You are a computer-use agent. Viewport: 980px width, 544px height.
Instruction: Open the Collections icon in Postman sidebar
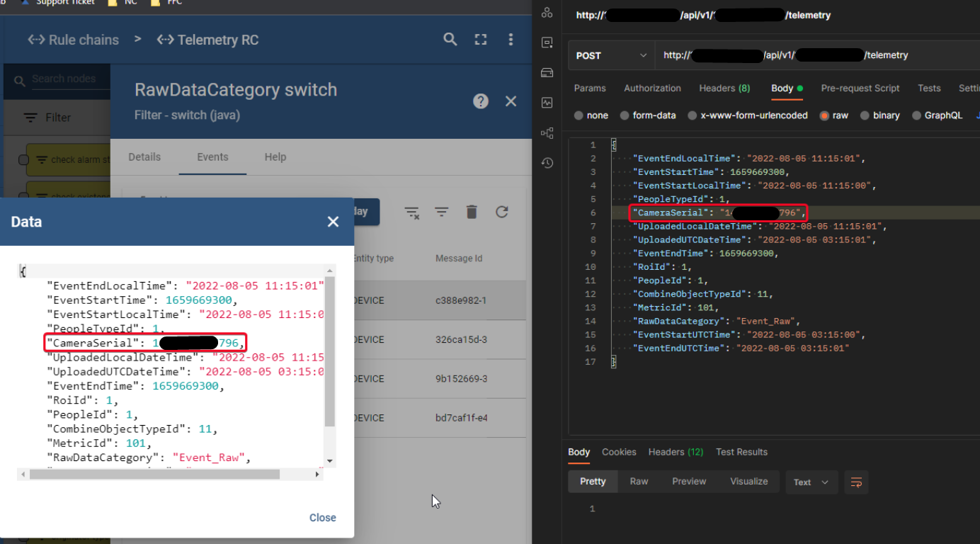[x=547, y=12]
